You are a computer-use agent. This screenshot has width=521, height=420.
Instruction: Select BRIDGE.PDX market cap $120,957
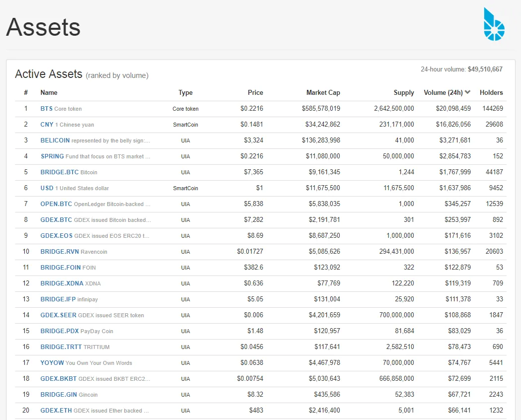point(327,331)
